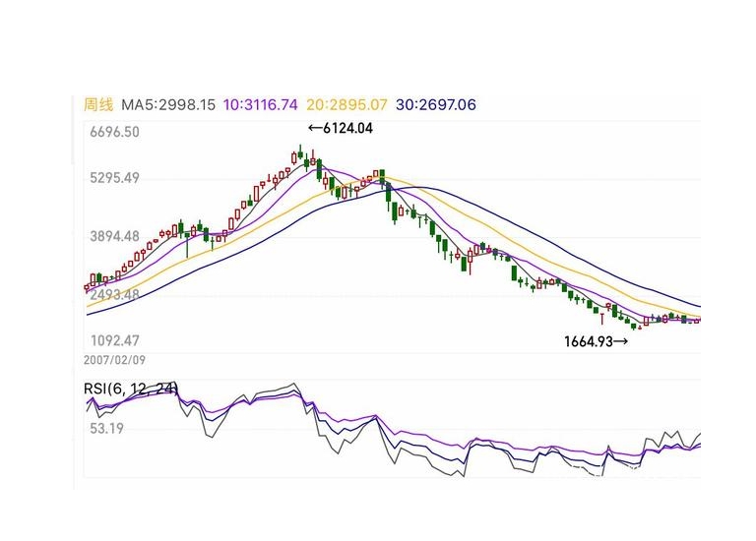This screenshot has width=756, height=541.
Task: Click the 1092.47 price axis label
Action: pos(112,339)
